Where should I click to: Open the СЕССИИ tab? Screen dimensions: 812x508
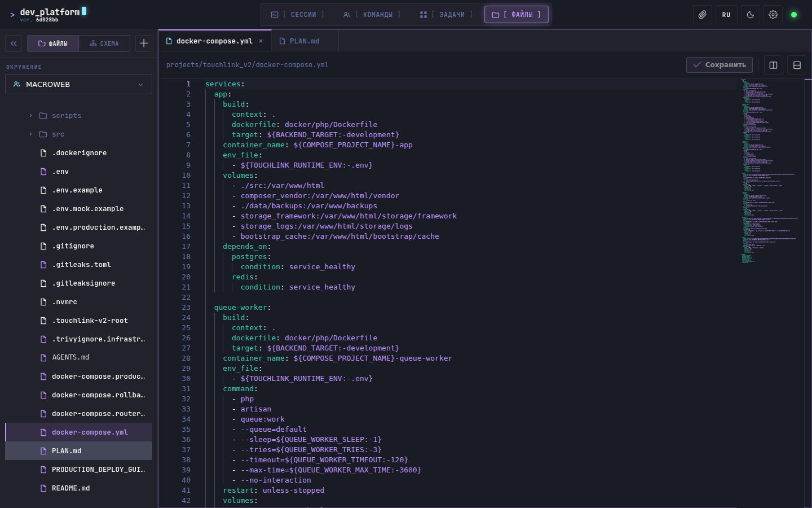coord(298,15)
